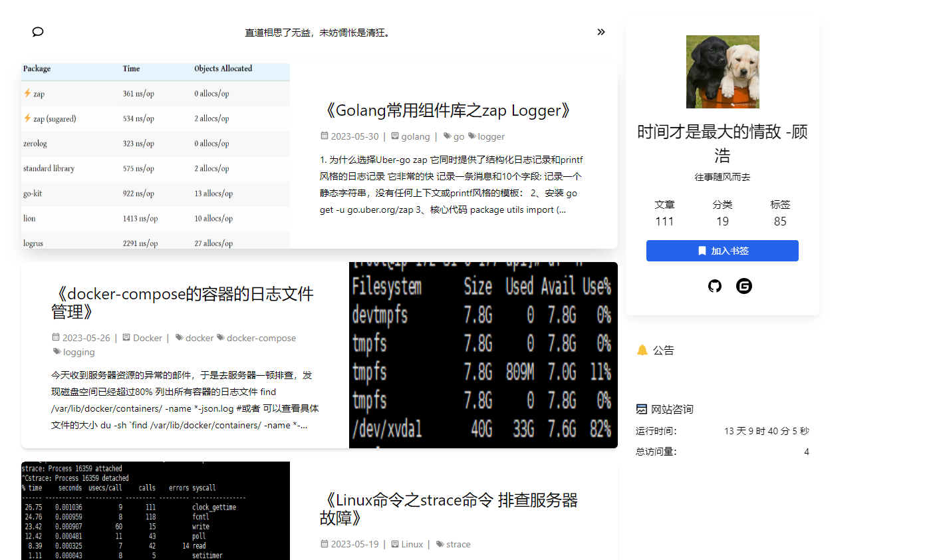Click zap Logger article excerpt text
The image size is (929, 560).
(x=452, y=184)
